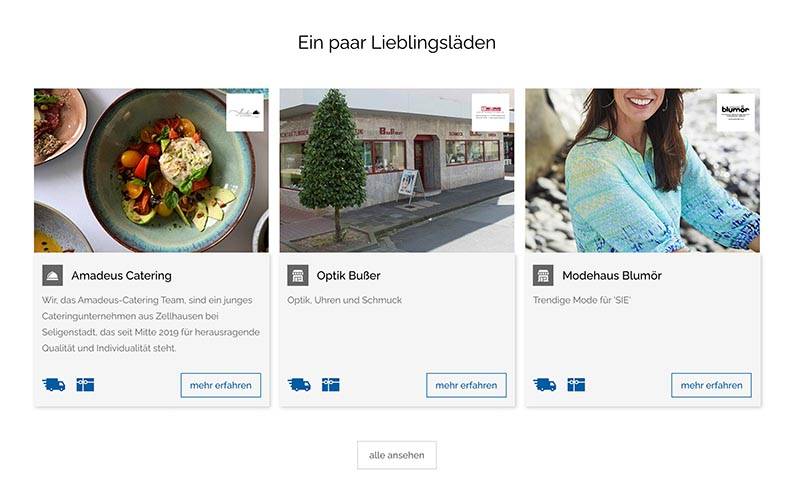Click the Optik Bußer title
The width and height of the screenshot is (800, 500).
tap(348, 276)
